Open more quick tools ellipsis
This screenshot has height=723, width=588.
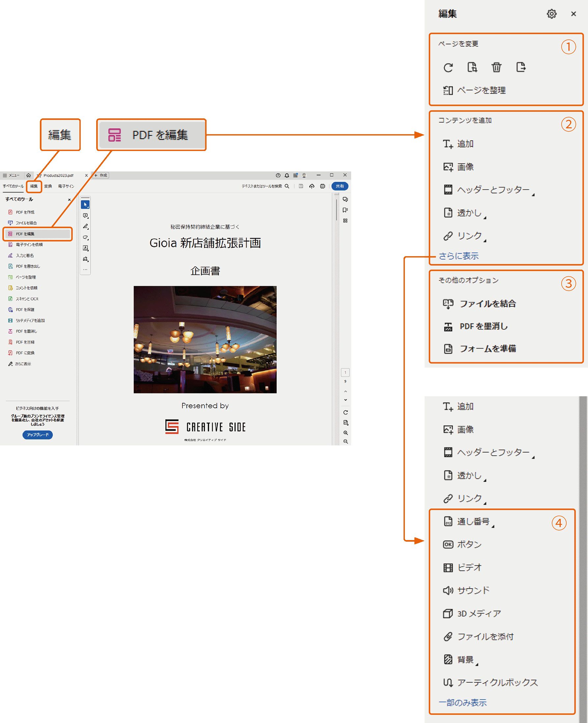point(85,269)
